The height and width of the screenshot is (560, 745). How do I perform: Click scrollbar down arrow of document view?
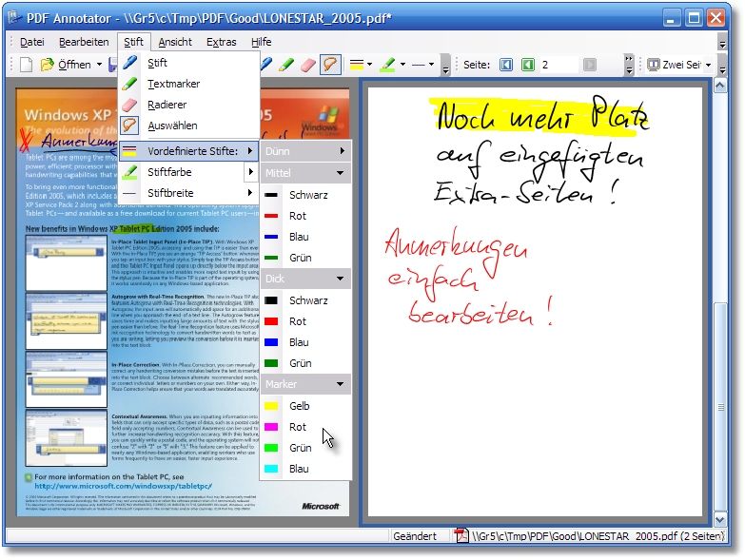coord(720,519)
